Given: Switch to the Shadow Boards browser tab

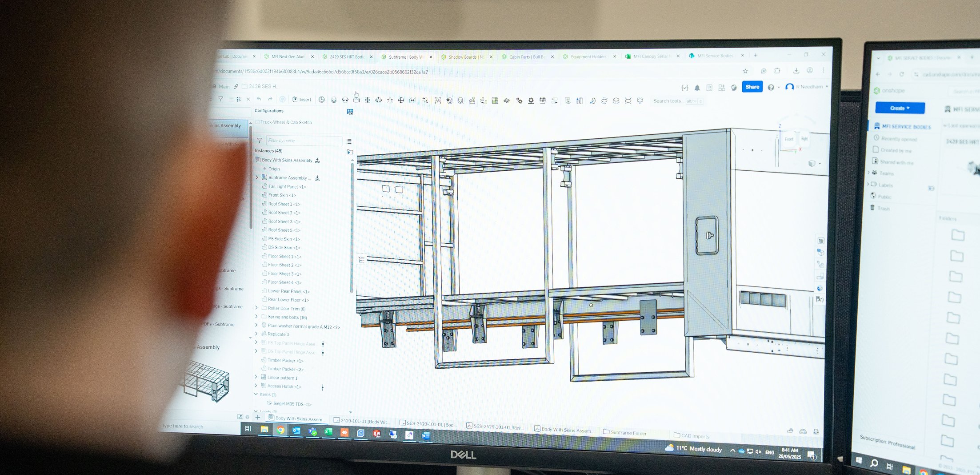Looking at the screenshot, I should [466, 57].
